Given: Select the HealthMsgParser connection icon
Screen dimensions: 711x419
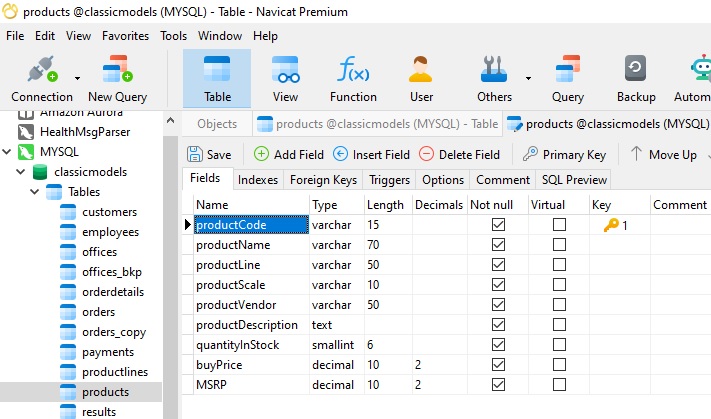Looking at the screenshot, I should [x=26, y=132].
